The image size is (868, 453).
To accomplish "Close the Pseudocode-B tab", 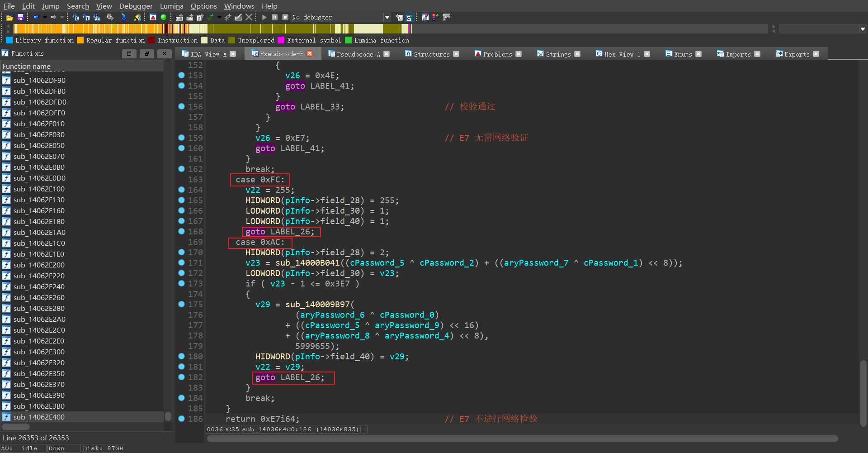I will click(x=310, y=54).
